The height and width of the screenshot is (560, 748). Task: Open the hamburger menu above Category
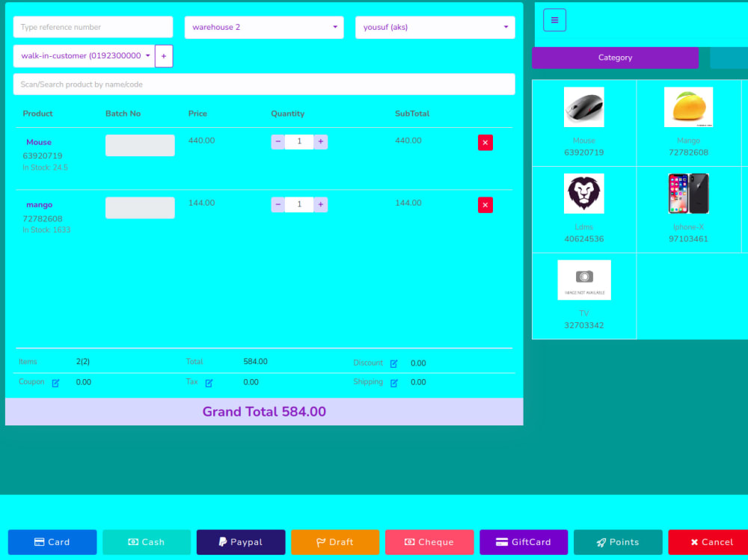[x=554, y=19]
